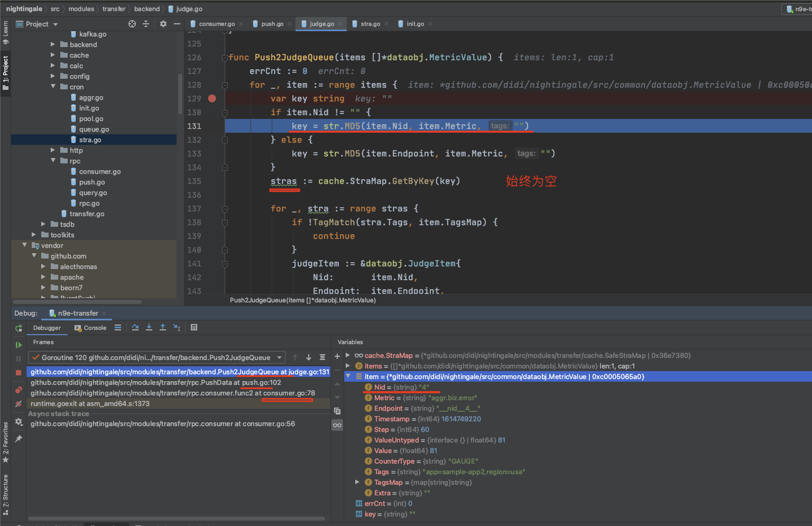Collapse the vendor folder

(24, 245)
